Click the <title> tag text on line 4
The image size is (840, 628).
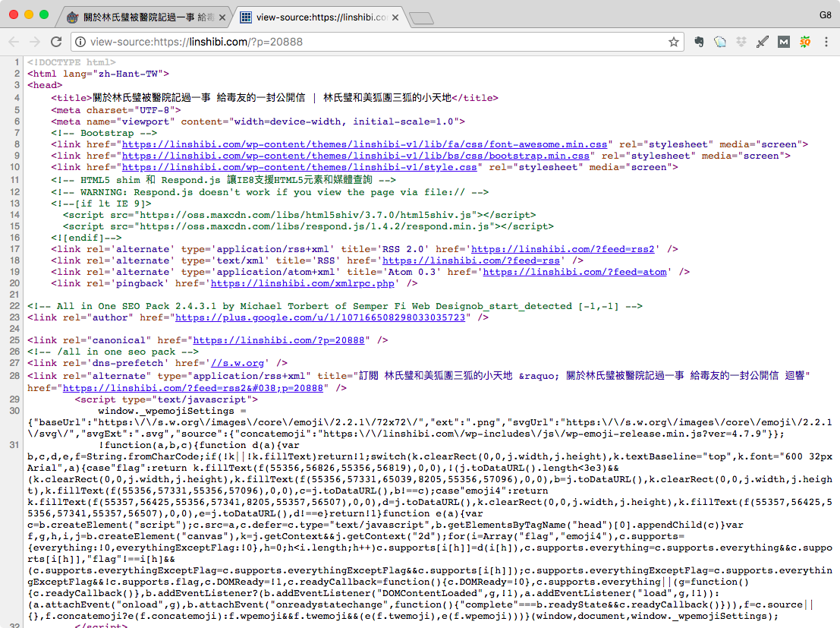(275, 98)
